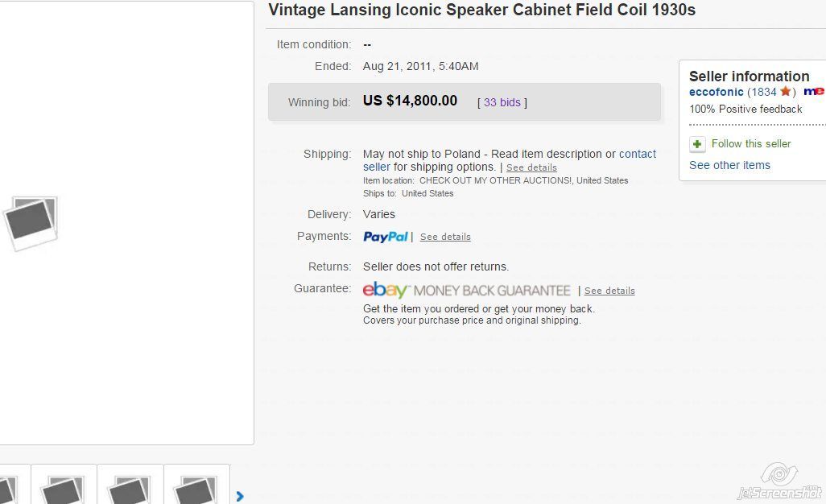Open See details link for shipping

(x=531, y=167)
